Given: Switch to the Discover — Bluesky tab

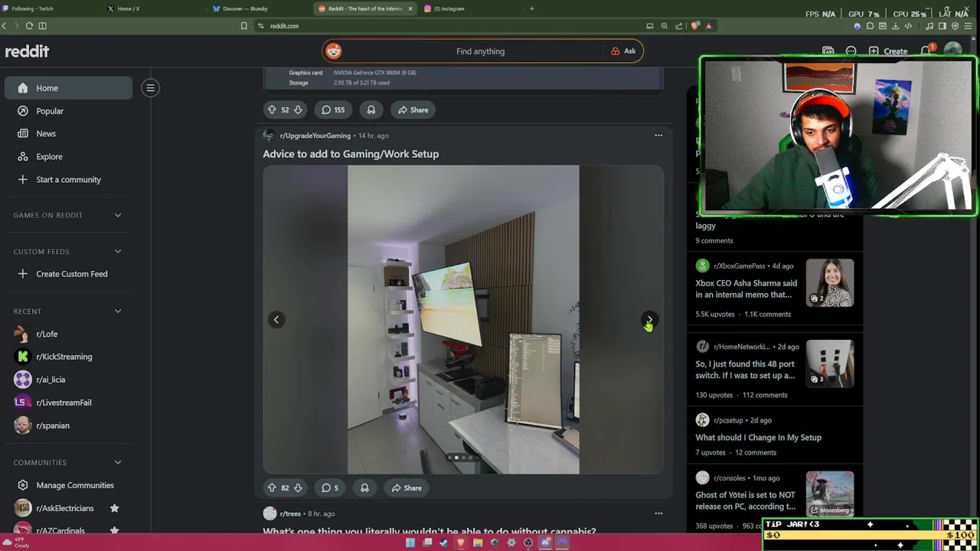Looking at the screenshot, I should tap(260, 8).
